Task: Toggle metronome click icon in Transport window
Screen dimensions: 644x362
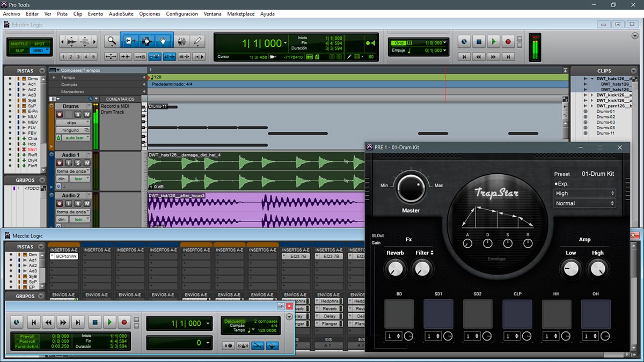Action: (x=243, y=345)
